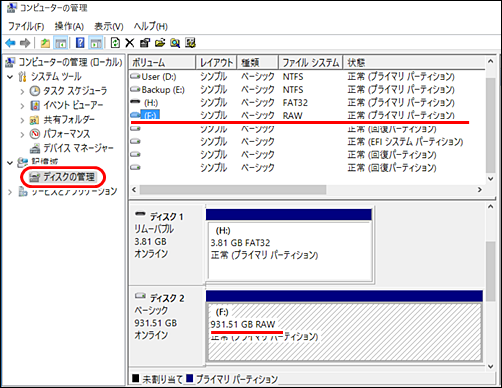502x388 pixels.
Task: Click the open folder toolbar icon
Action: (x=160, y=43)
